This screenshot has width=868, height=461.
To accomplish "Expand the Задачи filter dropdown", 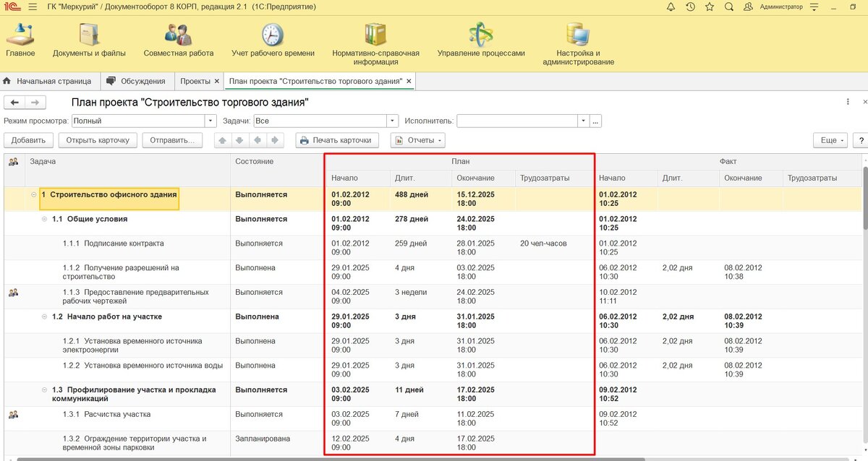I will coord(393,121).
